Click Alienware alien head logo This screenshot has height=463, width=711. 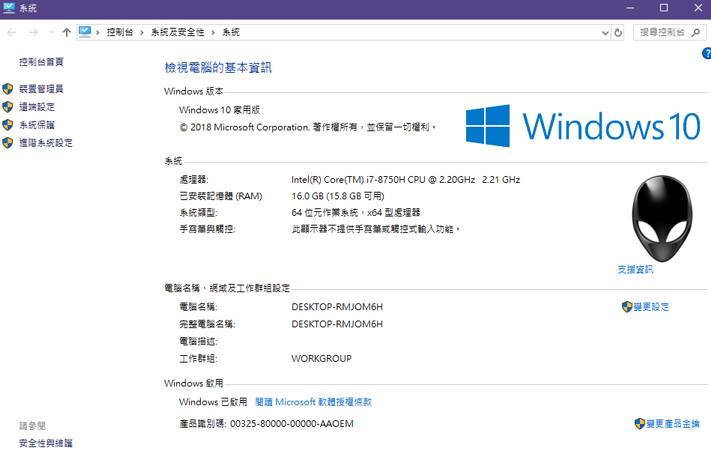(x=662, y=218)
